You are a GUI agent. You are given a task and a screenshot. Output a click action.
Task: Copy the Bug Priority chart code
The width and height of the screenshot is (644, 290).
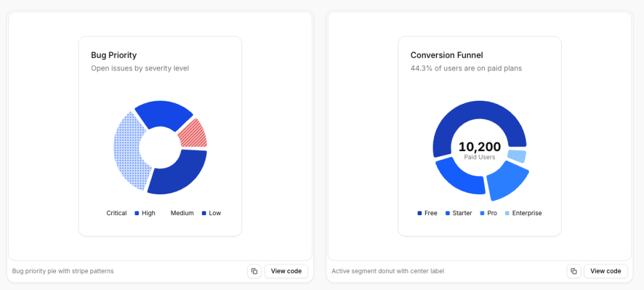point(254,271)
